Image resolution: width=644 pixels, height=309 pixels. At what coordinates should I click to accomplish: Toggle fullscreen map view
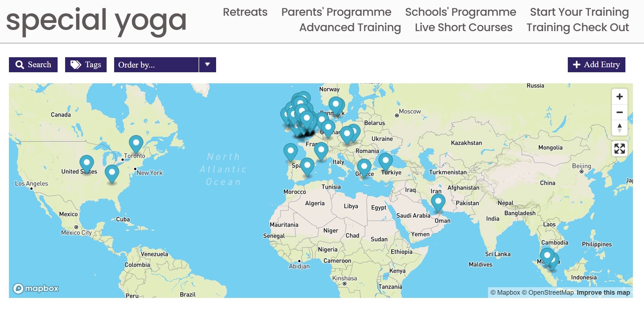(x=619, y=148)
